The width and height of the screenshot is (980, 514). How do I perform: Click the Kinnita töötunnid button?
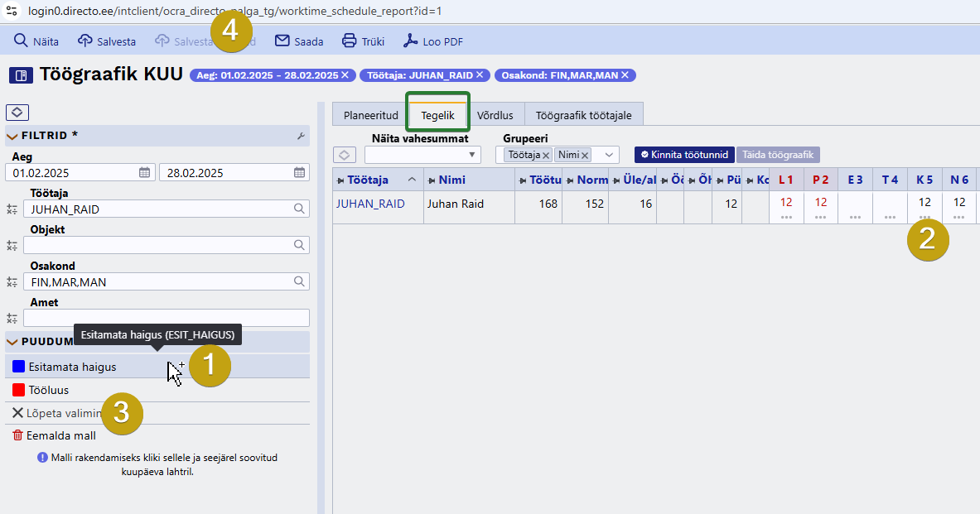coord(684,154)
